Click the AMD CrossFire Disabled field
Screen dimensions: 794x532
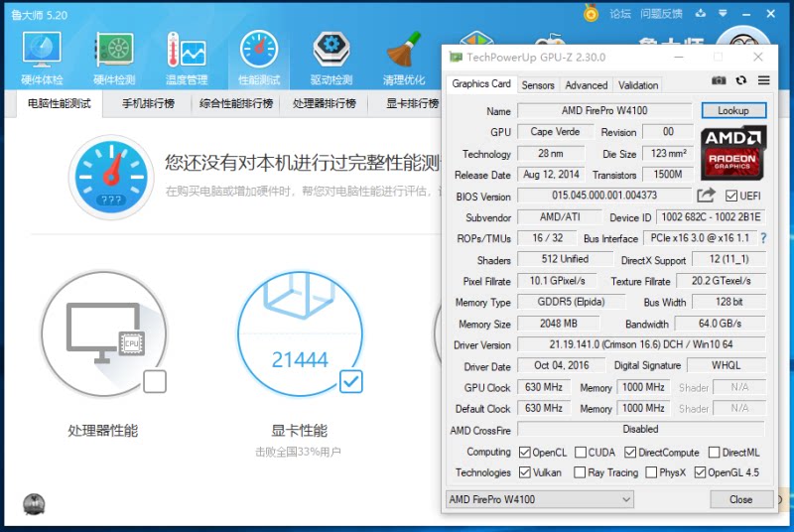point(640,429)
